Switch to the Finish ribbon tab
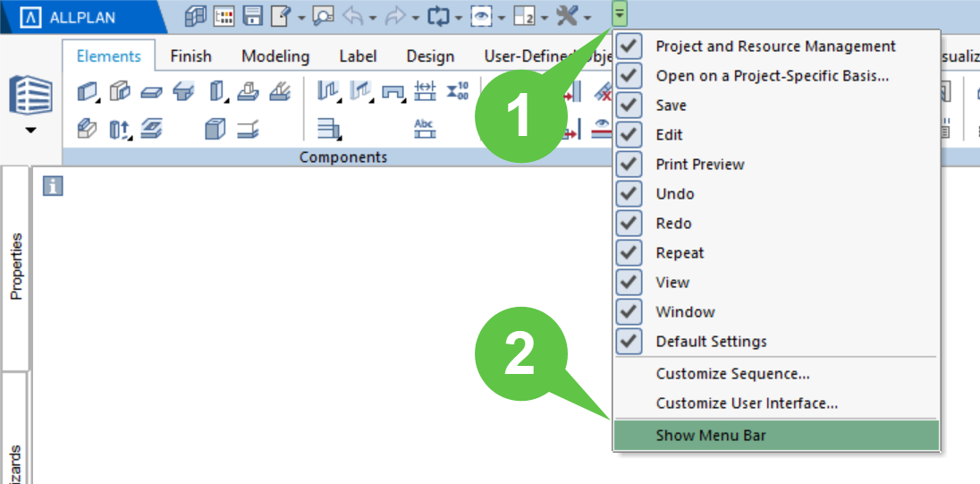This screenshot has height=484, width=980. tap(190, 56)
